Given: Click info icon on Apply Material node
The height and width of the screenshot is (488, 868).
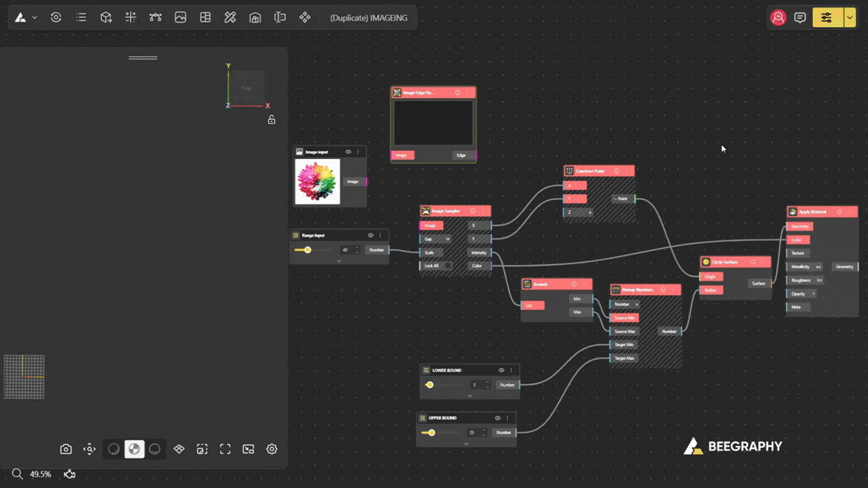Looking at the screenshot, I should (x=840, y=212).
